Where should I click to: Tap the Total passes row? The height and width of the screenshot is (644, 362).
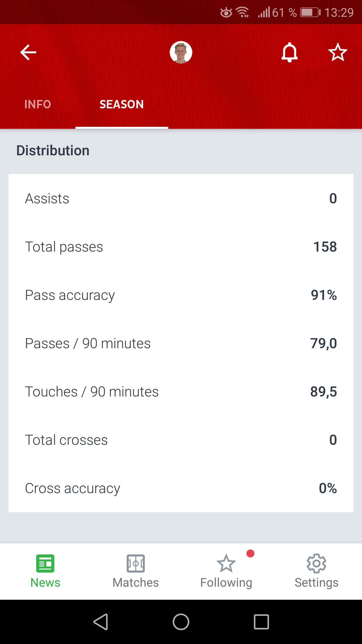click(x=181, y=247)
